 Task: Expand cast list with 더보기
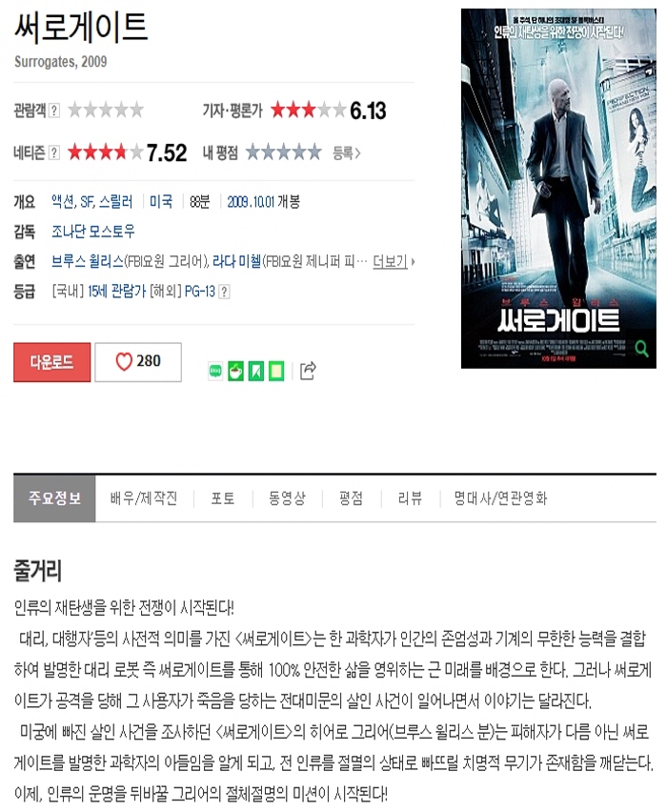click(x=394, y=261)
